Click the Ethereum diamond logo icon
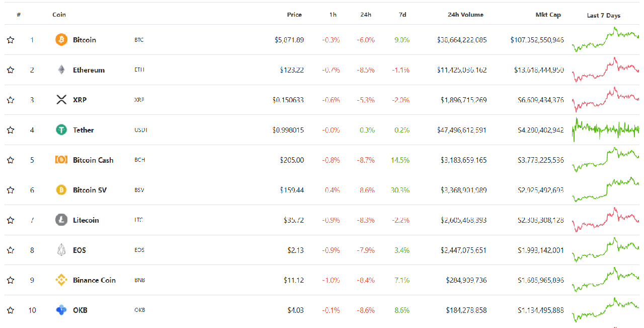Viewport: 644px width, 328px height. 61,70
